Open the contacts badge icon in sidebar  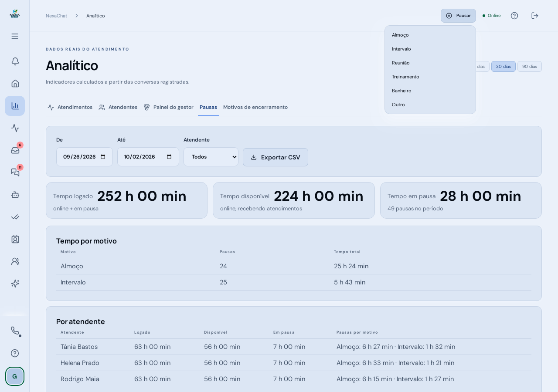(15, 239)
